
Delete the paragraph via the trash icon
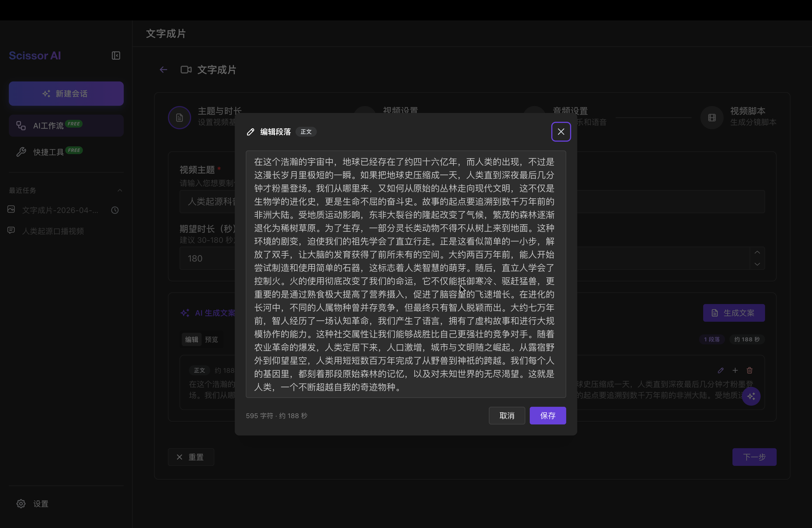750,370
